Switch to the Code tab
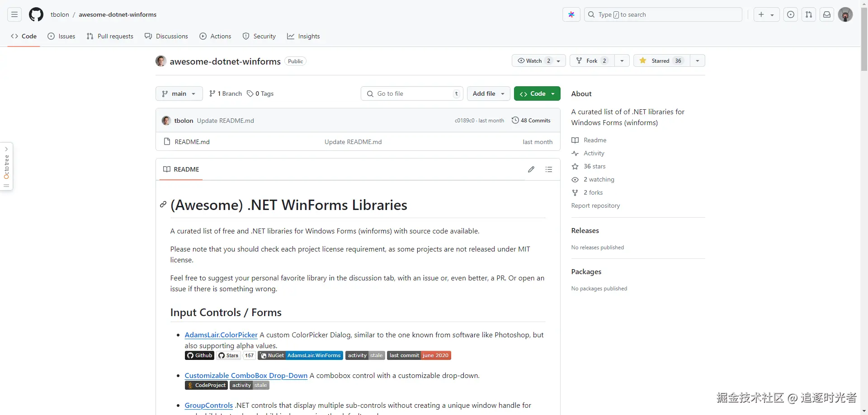 pyautogui.click(x=24, y=36)
